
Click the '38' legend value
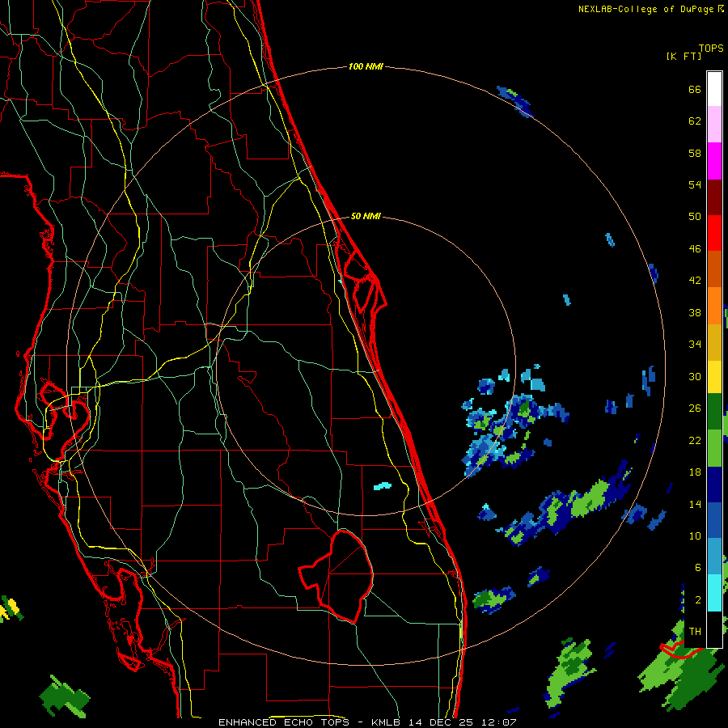click(x=695, y=313)
